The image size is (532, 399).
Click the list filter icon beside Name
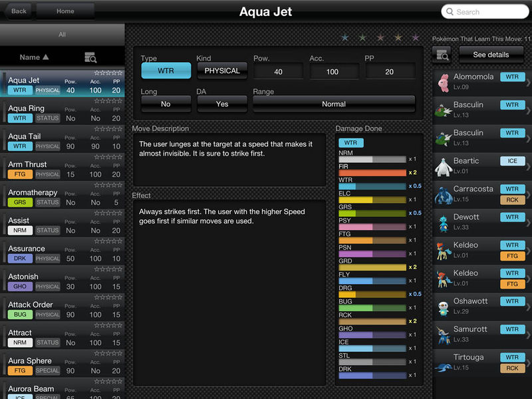click(x=90, y=58)
